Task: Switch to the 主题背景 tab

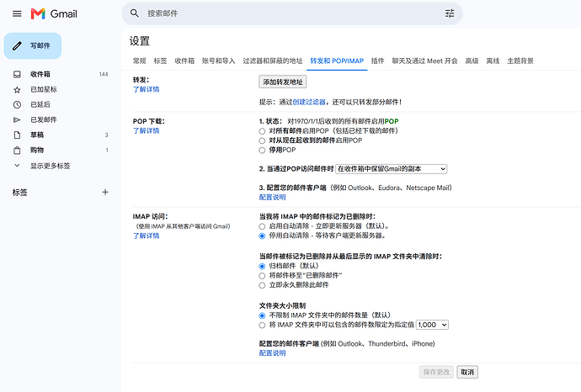Action: coord(520,61)
